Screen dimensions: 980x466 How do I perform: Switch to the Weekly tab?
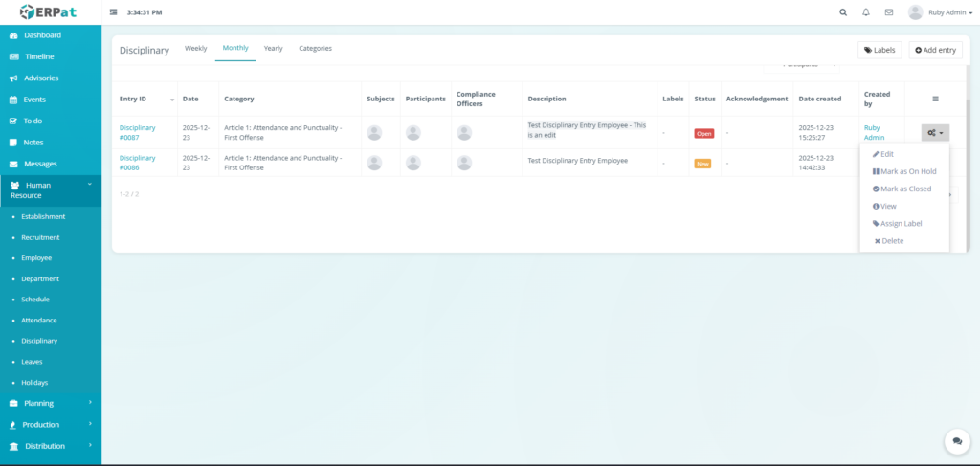pyautogui.click(x=195, y=48)
